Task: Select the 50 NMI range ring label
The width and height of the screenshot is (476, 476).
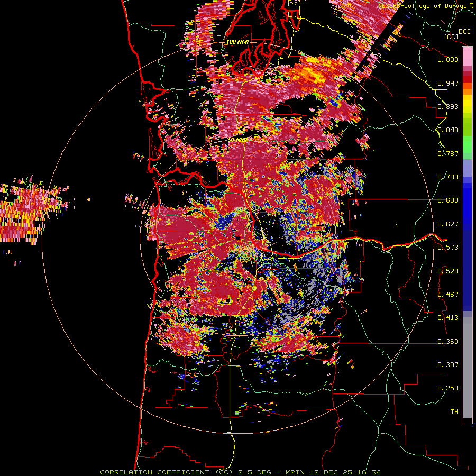Action: click(x=237, y=140)
